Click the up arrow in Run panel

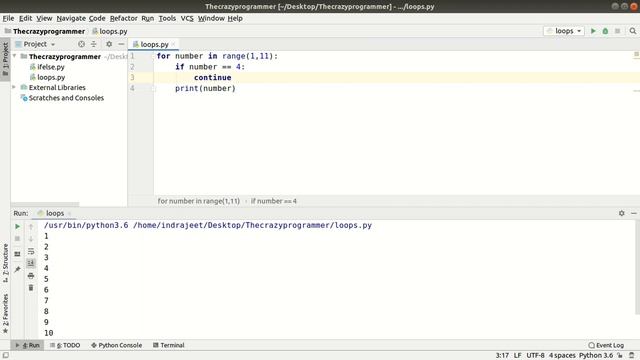pyautogui.click(x=31, y=227)
